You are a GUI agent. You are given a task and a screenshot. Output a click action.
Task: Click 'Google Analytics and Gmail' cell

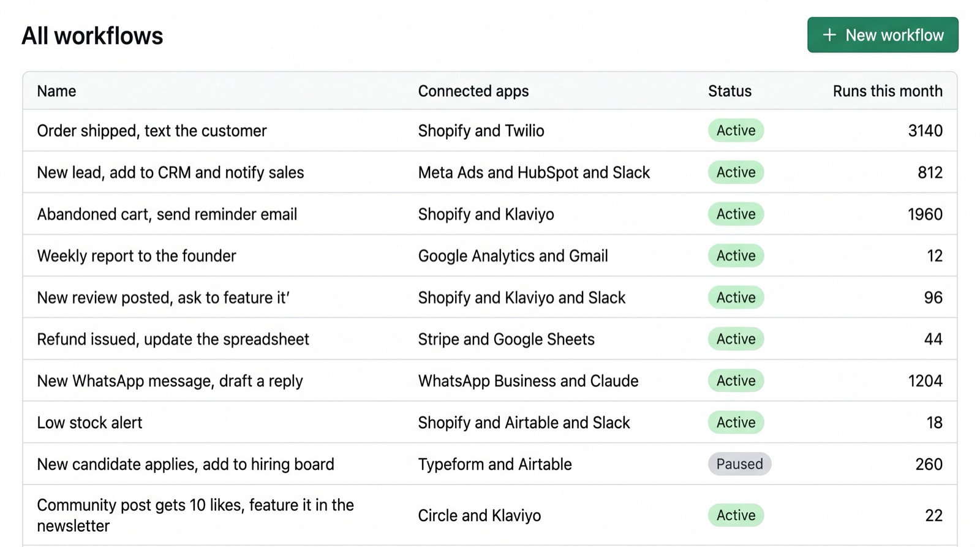tap(513, 255)
